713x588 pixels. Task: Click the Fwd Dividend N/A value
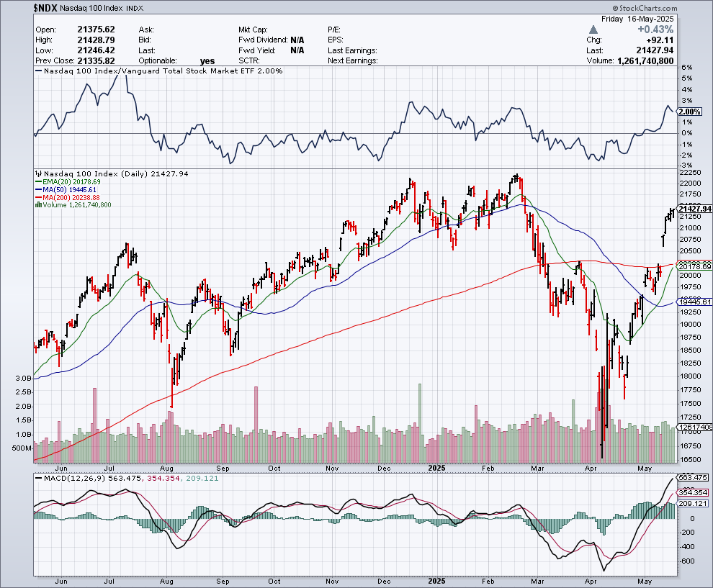click(x=297, y=40)
